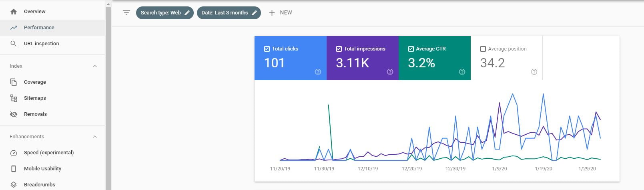The image size is (644, 190).
Task: Click the 11/30/19 axis date label
Action: point(324,169)
